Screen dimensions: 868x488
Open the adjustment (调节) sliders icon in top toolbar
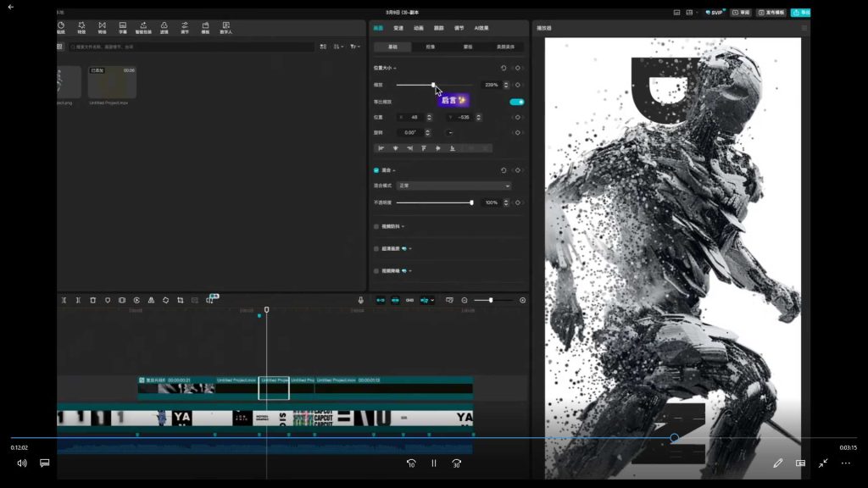click(185, 28)
